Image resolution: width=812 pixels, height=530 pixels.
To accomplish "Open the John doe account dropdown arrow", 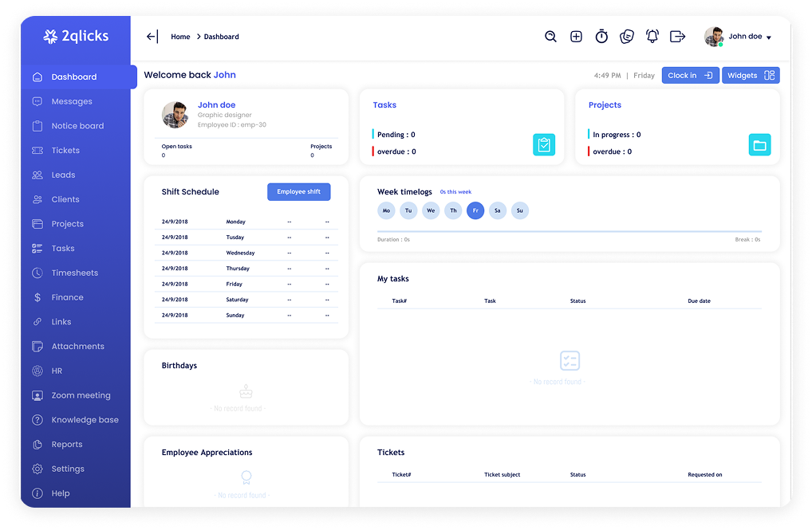I will (x=768, y=37).
